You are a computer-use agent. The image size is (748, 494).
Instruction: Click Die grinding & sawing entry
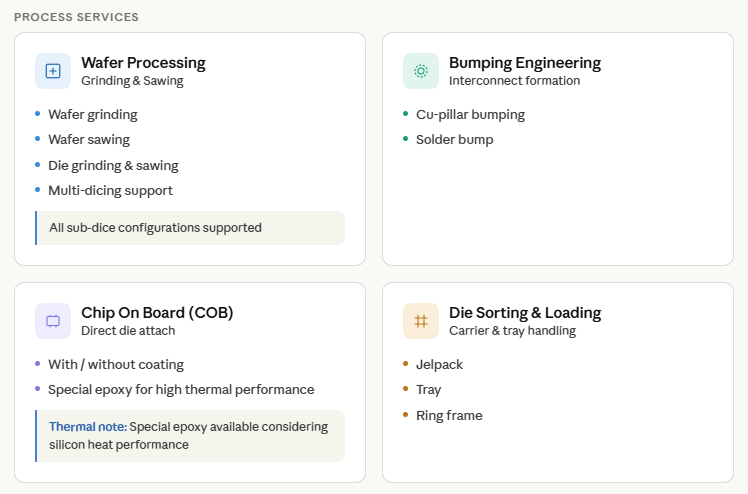113,165
